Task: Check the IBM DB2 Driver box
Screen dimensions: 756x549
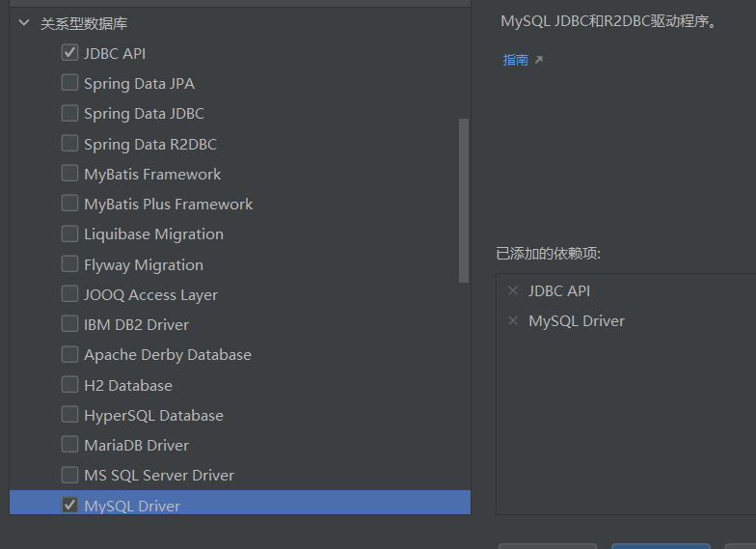Action: click(x=69, y=324)
